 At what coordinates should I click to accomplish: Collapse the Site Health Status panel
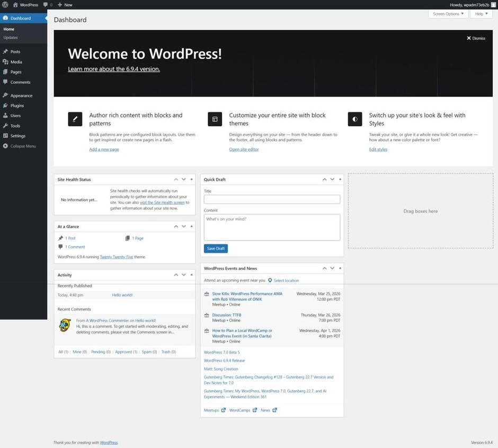(x=191, y=180)
